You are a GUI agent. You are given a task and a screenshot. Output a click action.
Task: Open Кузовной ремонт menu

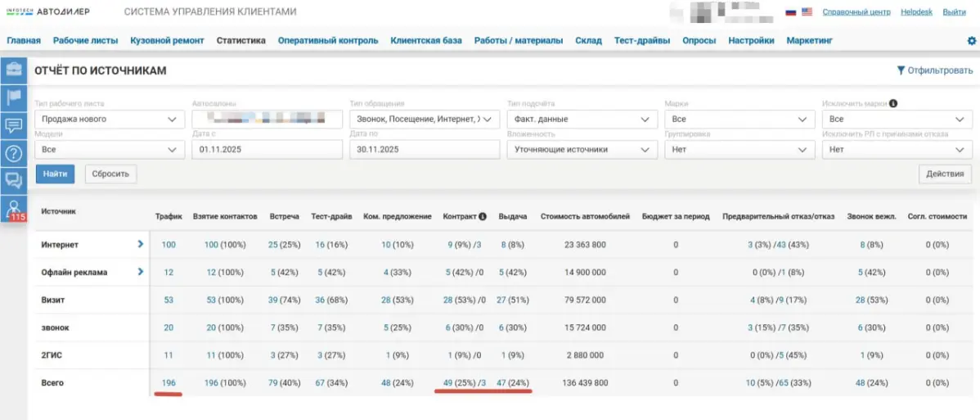pyautogui.click(x=168, y=41)
